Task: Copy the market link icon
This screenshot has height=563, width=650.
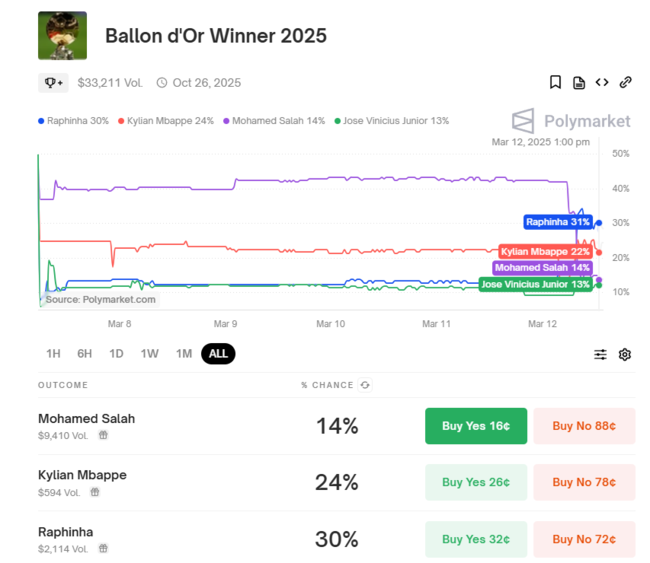Action: point(625,83)
